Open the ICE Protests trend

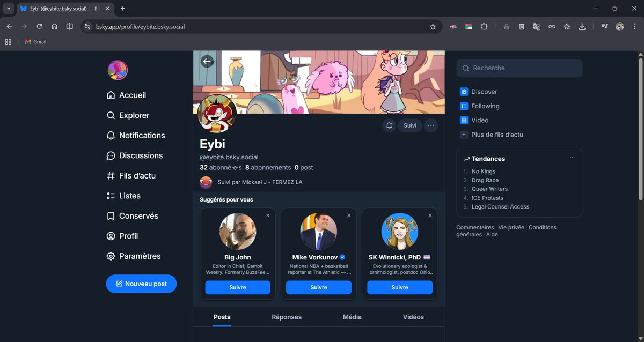[487, 198]
